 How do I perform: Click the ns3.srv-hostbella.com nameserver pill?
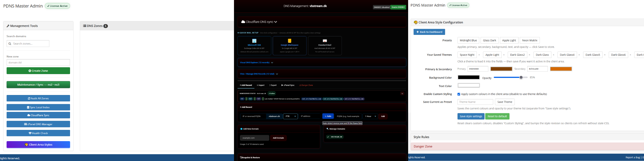(354, 99)
